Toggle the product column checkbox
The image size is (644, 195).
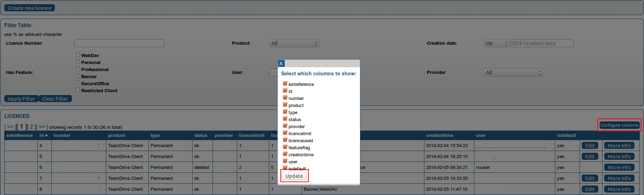tap(285, 105)
